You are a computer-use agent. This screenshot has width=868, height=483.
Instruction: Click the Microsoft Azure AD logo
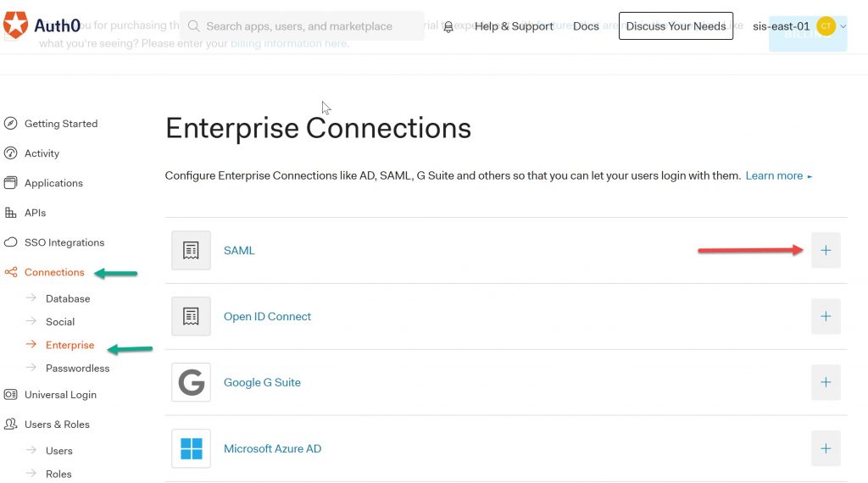click(191, 448)
